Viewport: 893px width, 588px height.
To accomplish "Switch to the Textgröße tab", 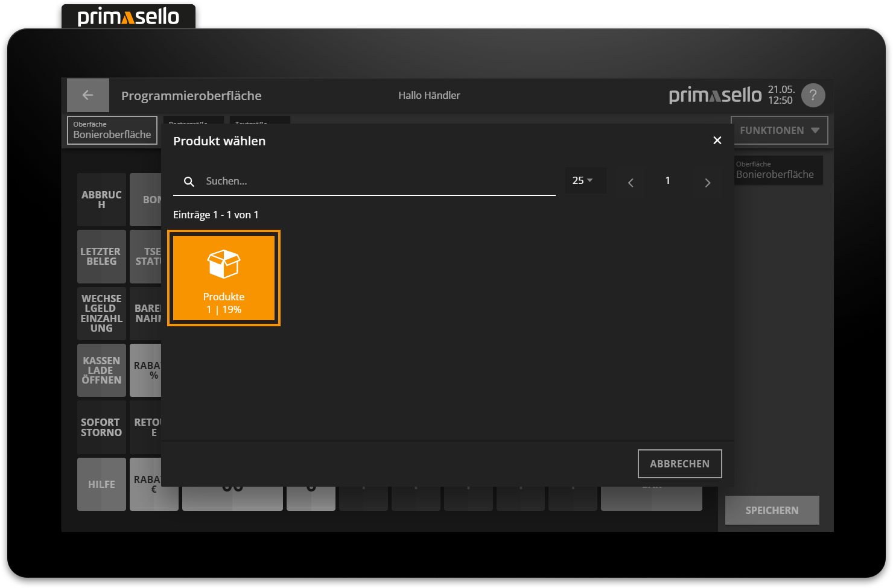I will pyautogui.click(x=259, y=123).
